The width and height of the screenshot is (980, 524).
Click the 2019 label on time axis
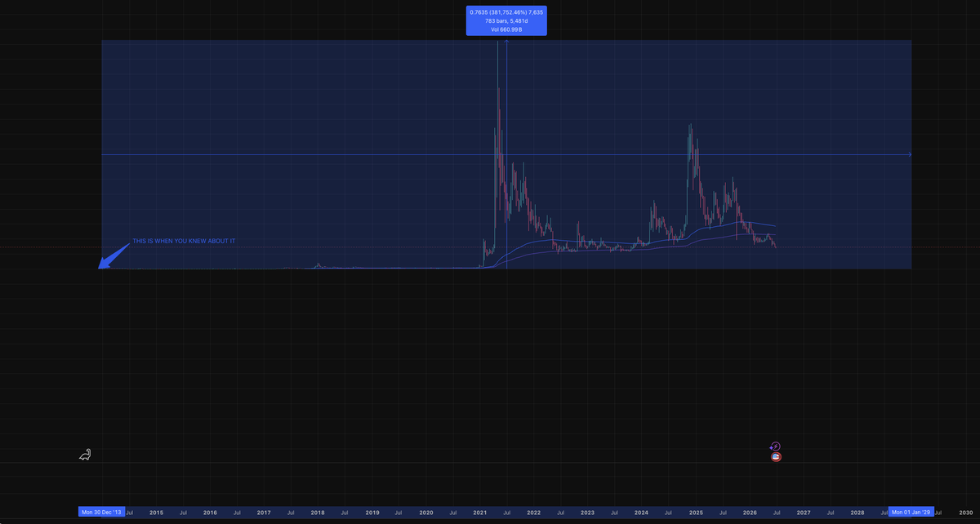[372, 513]
